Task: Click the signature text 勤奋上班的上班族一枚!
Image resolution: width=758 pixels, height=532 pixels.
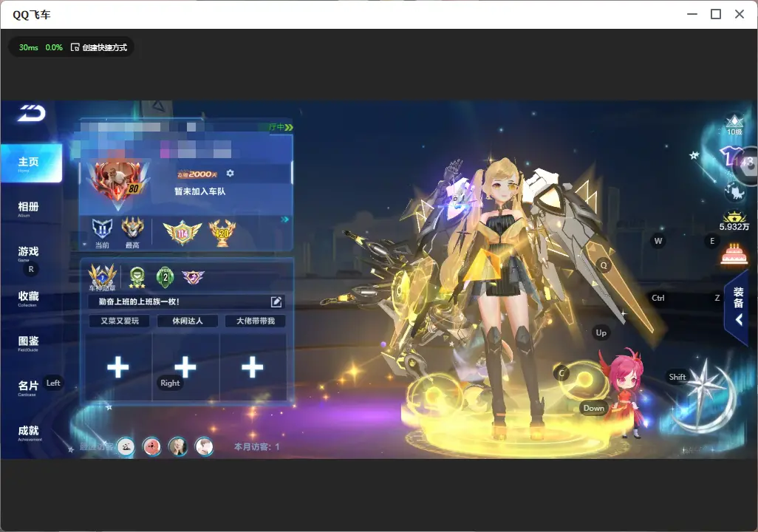Action: tap(139, 301)
